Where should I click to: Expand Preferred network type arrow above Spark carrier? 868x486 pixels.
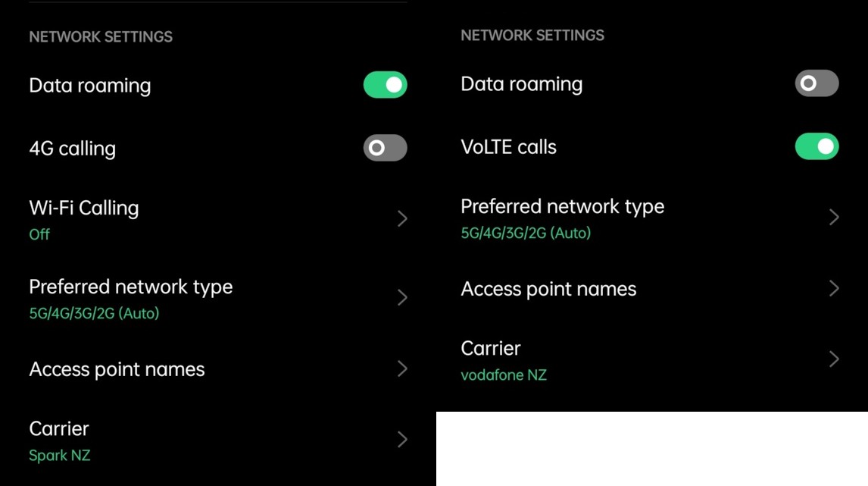tap(402, 298)
